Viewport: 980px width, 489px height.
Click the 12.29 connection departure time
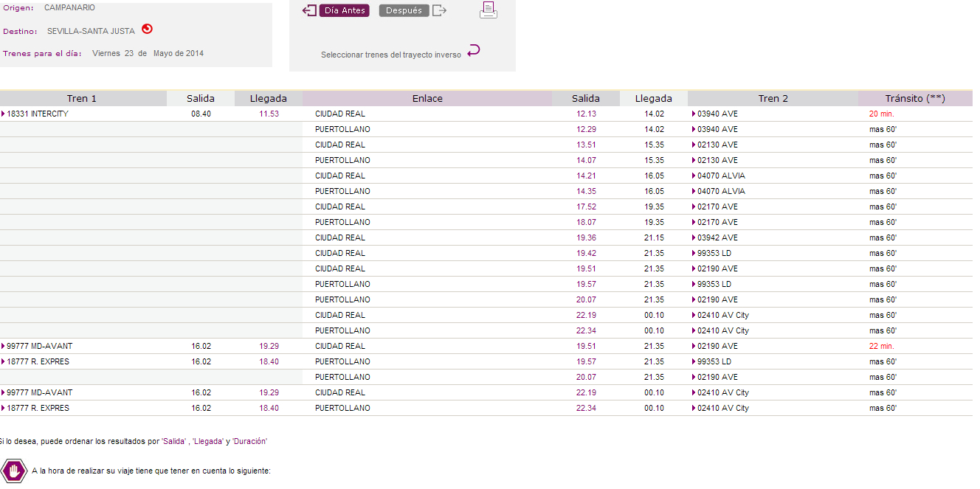tap(586, 129)
